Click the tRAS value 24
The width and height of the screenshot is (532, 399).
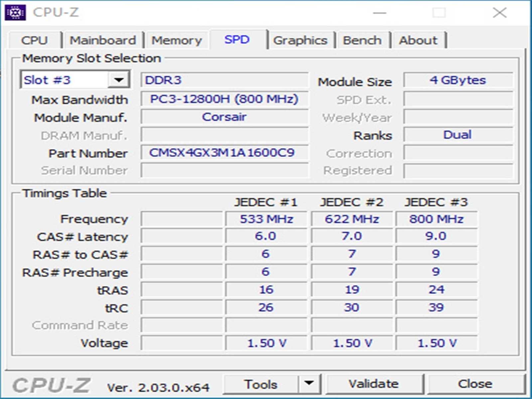click(x=437, y=289)
